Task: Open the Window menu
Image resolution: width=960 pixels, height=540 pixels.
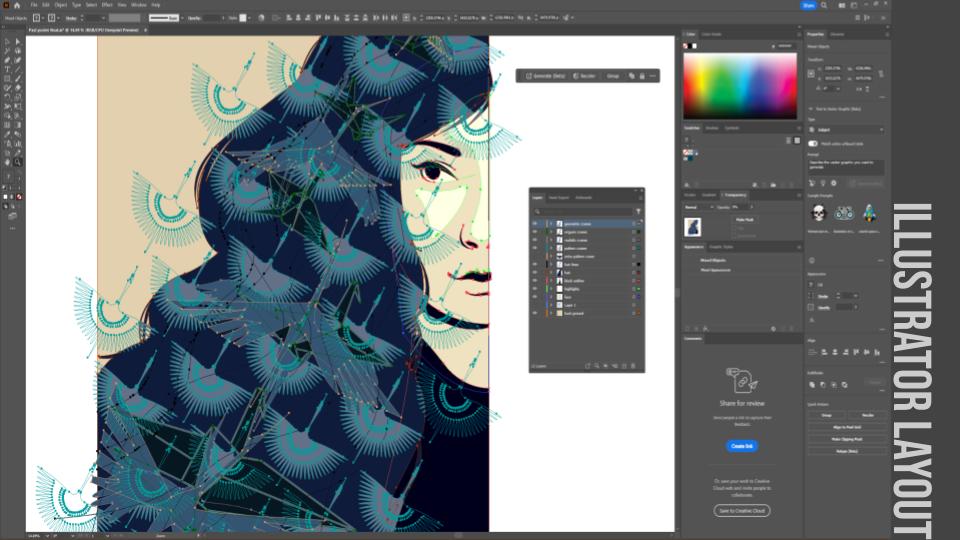Action: [138, 5]
